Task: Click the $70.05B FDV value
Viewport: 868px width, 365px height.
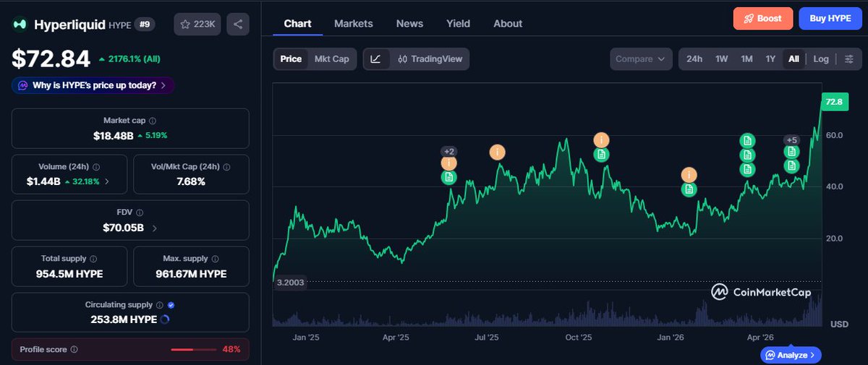Action: click(x=124, y=228)
